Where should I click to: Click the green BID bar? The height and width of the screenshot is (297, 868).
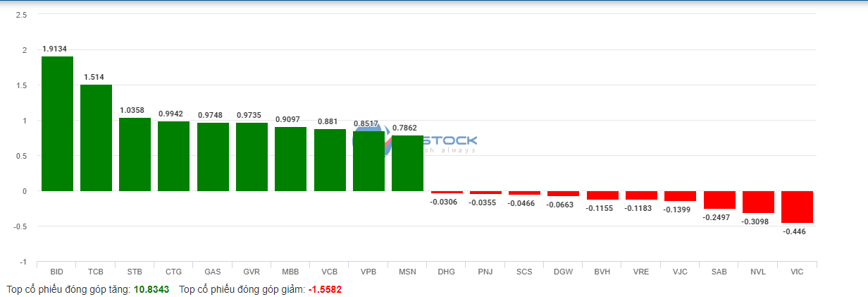click(x=57, y=123)
